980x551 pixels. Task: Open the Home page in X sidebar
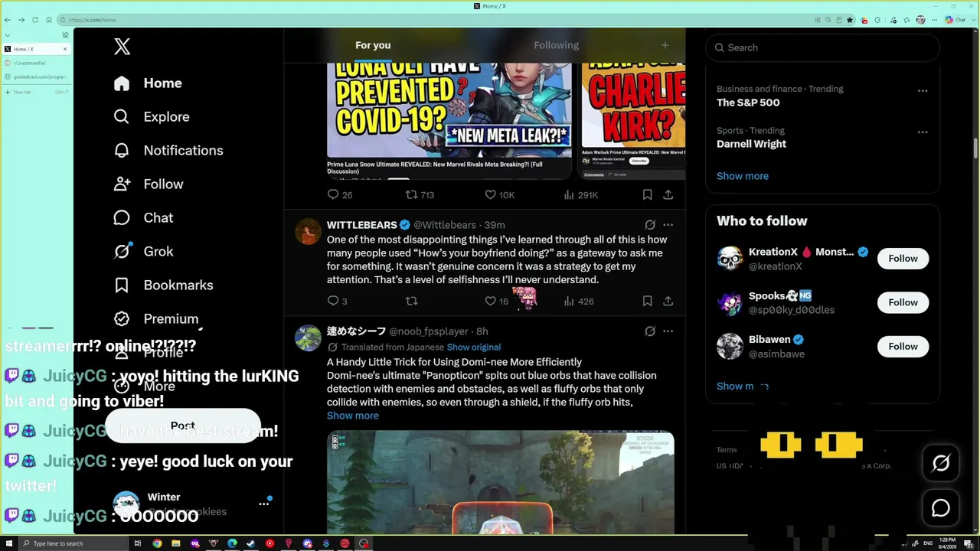click(x=148, y=83)
